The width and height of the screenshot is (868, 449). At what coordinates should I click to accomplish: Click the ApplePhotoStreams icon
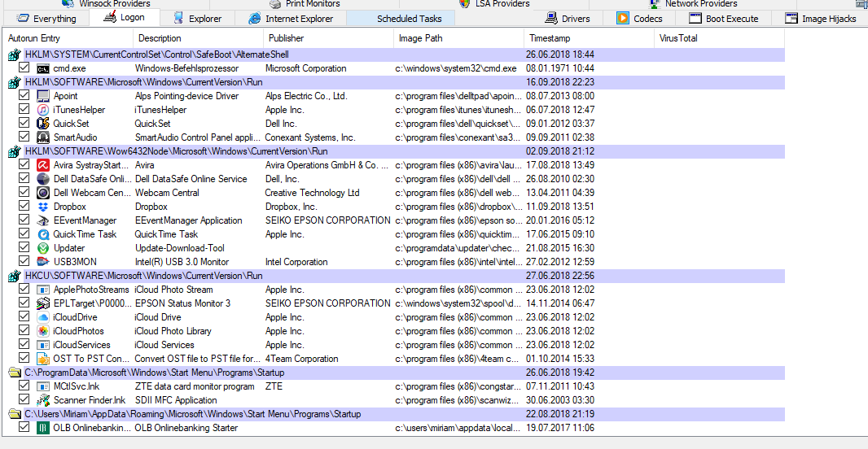(42, 290)
